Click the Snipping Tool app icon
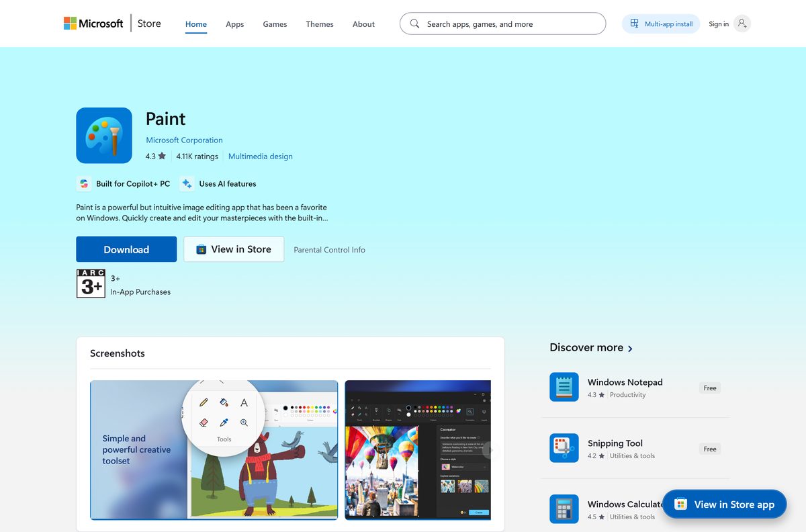The height and width of the screenshot is (532, 806). pos(564,448)
